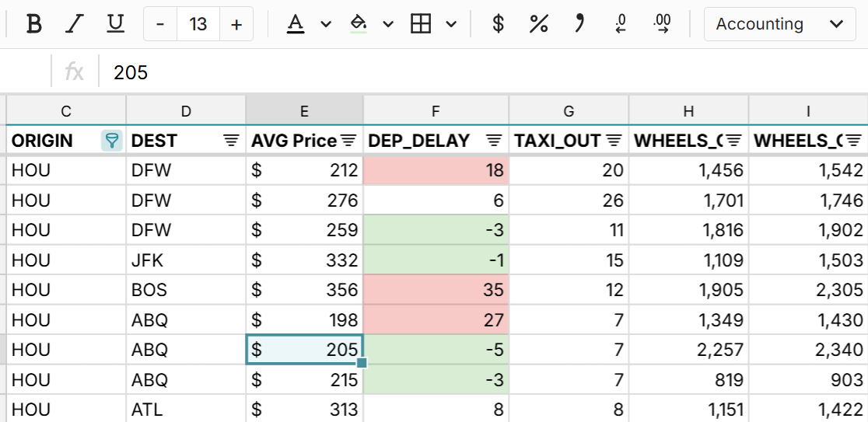Click the formula bar containing 205
Viewport: 868px width, 422px height.
[481, 72]
